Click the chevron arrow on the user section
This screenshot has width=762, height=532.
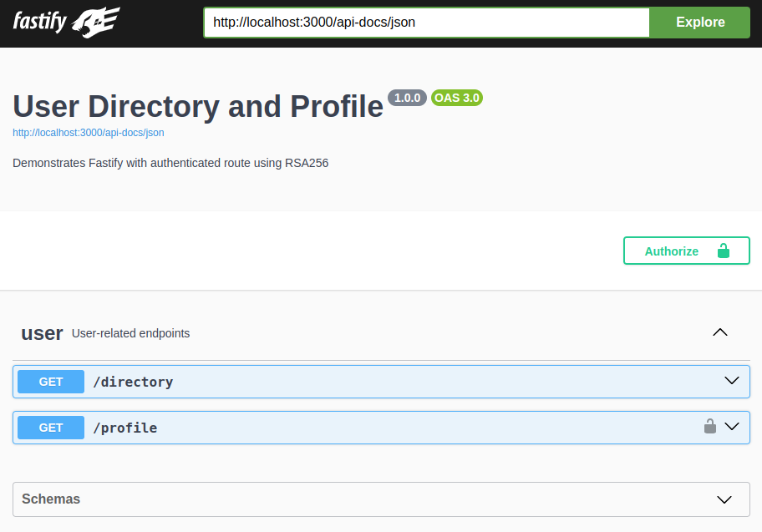[719, 332]
